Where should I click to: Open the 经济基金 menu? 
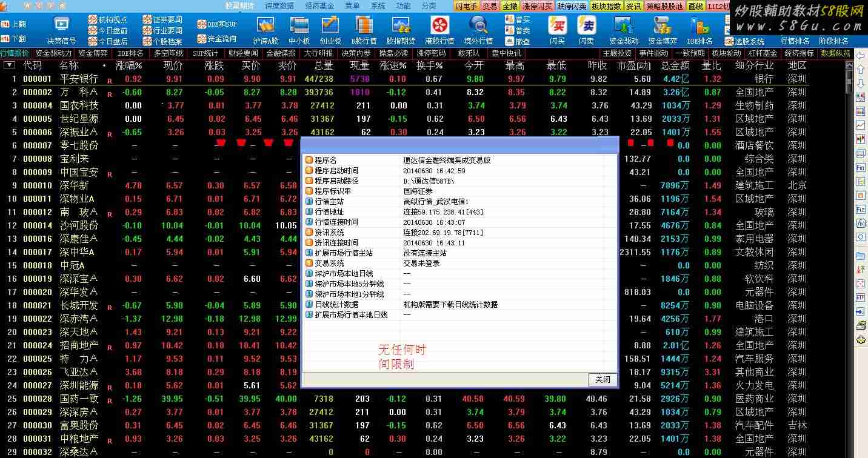[320, 6]
